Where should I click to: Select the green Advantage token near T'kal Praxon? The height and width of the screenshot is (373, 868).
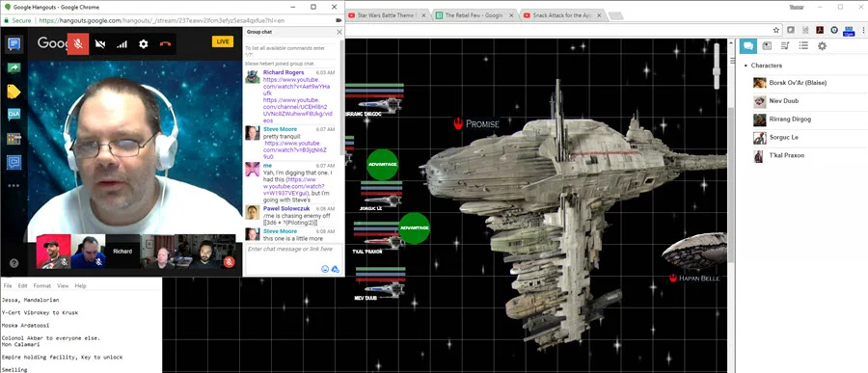point(414,228)
